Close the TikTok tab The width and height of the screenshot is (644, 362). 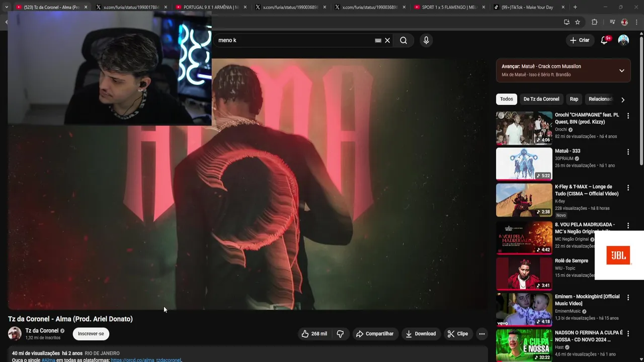point(563,7)
